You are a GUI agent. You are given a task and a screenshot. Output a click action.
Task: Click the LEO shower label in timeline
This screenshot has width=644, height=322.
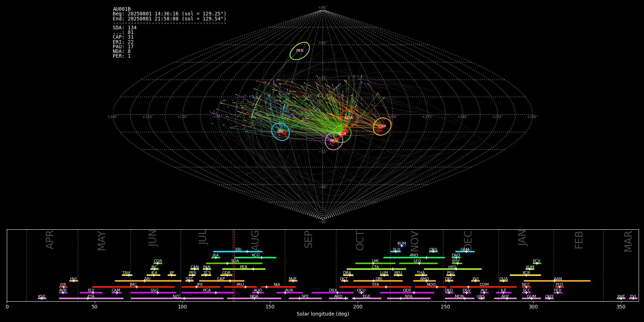tap(418, 261)
